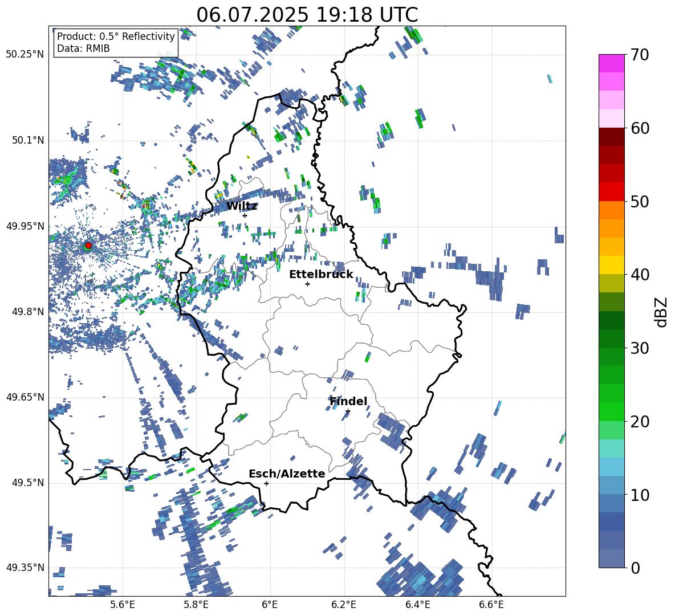Click the dark red band below 60 dBZ
Screen dimensions: 675x616
pos(611,137)
